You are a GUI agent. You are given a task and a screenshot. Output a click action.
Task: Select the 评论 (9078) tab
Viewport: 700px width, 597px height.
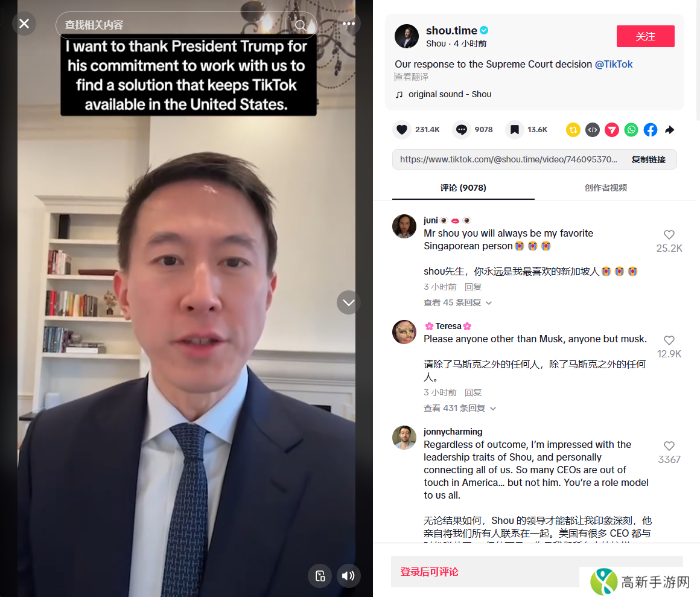pos(463,188)
